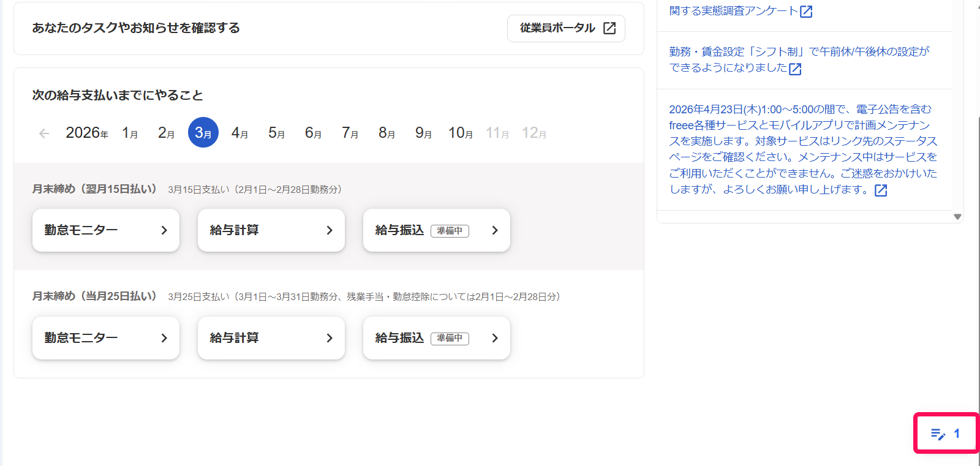Viewport: 980px width, 466px height.
Task: Select 9月 in the month selector
Action: 424,133
